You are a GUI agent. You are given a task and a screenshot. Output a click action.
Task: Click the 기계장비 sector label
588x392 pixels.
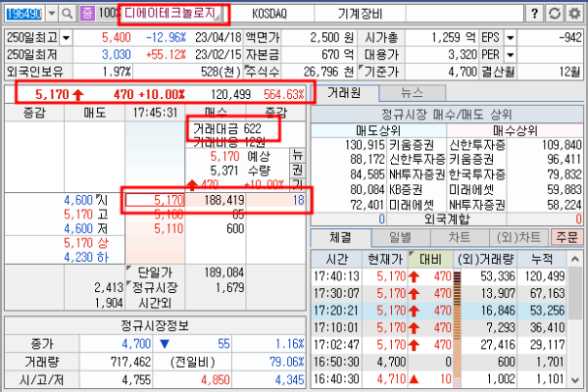tap(360, 14)
